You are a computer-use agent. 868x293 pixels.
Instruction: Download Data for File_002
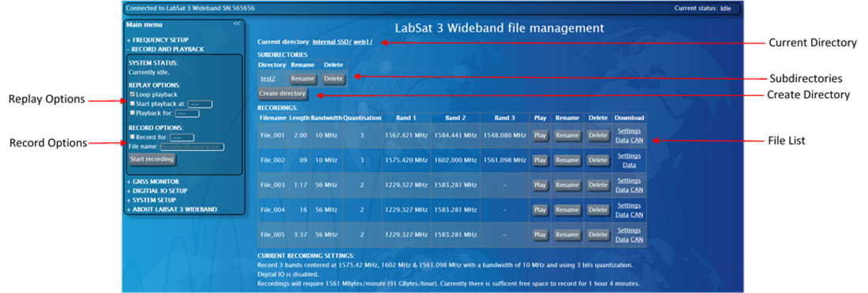629,165
